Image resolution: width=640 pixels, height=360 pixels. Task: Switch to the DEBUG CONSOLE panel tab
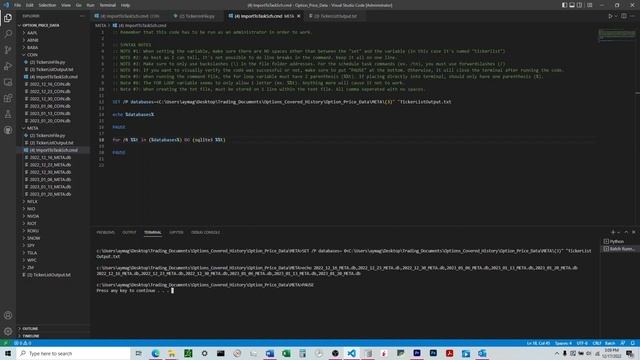205,232
